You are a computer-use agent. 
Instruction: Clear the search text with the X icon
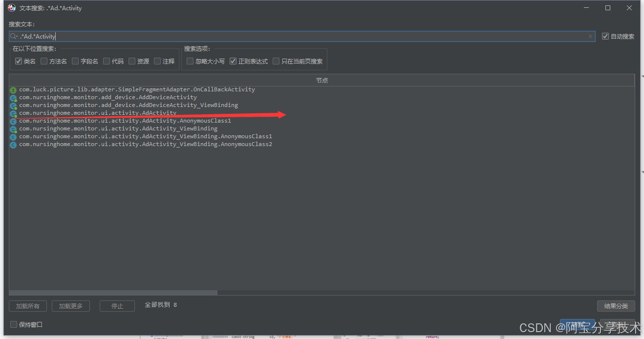tap(590, 37)
